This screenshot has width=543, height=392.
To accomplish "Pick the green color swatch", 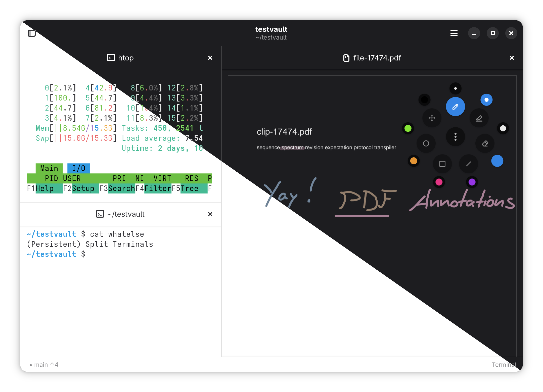I will pyautogui.click(x=408, y=128).
